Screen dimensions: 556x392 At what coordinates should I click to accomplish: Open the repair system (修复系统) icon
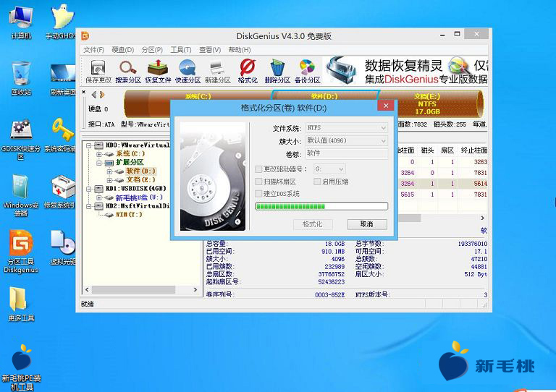pyautogui.click(x=61, y=192)
